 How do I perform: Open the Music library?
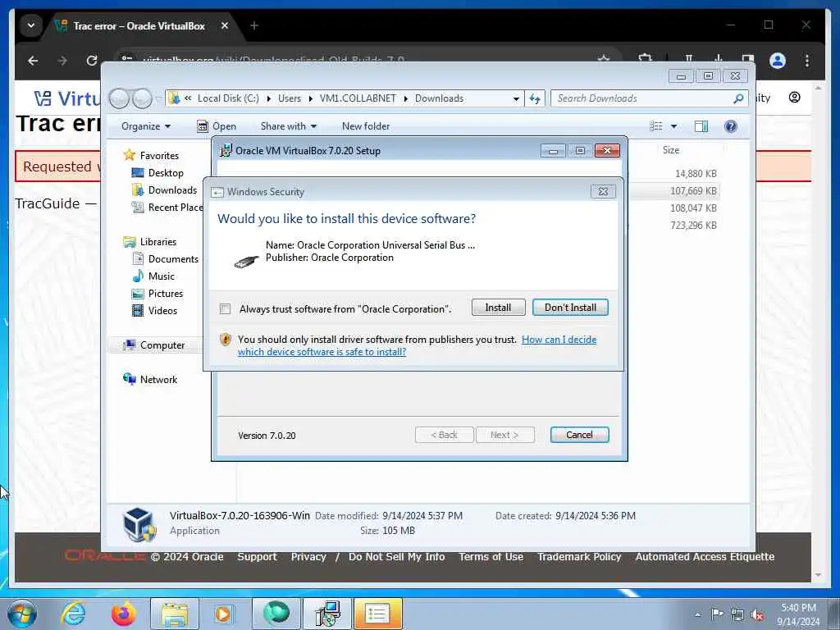pyautogui.click(x=162, y=276)
